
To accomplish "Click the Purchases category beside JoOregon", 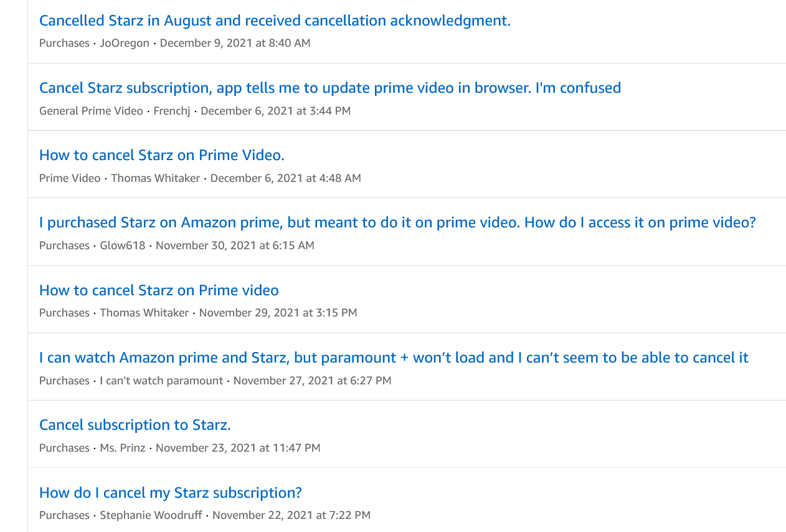I will (x=64, y=43).
